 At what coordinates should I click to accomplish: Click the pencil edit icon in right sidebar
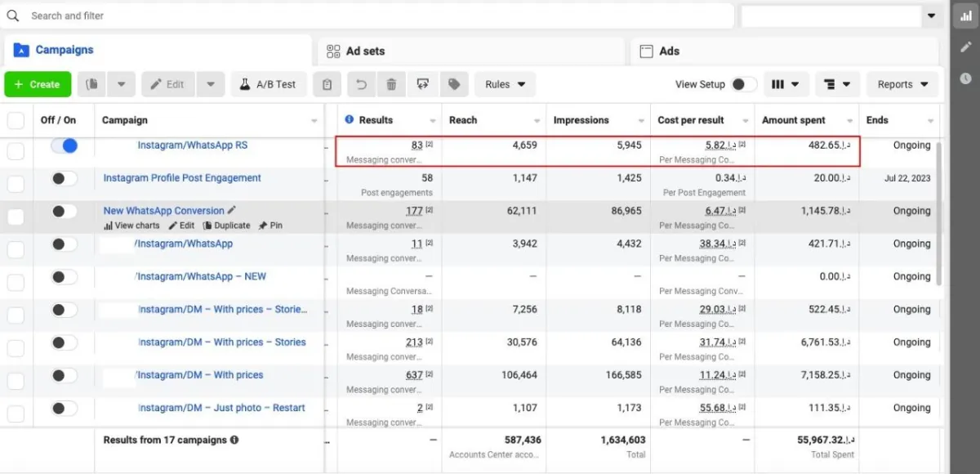point(966,47)
